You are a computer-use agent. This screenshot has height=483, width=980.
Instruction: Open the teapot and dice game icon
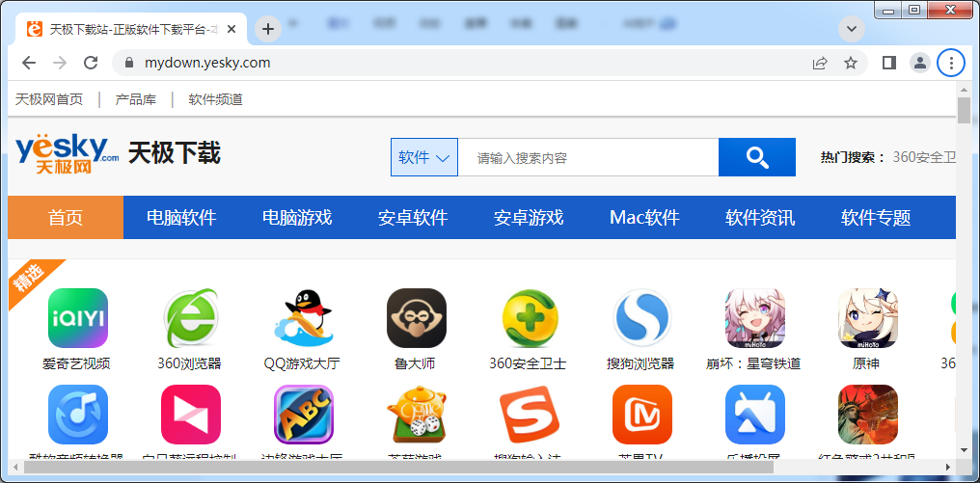417,415
